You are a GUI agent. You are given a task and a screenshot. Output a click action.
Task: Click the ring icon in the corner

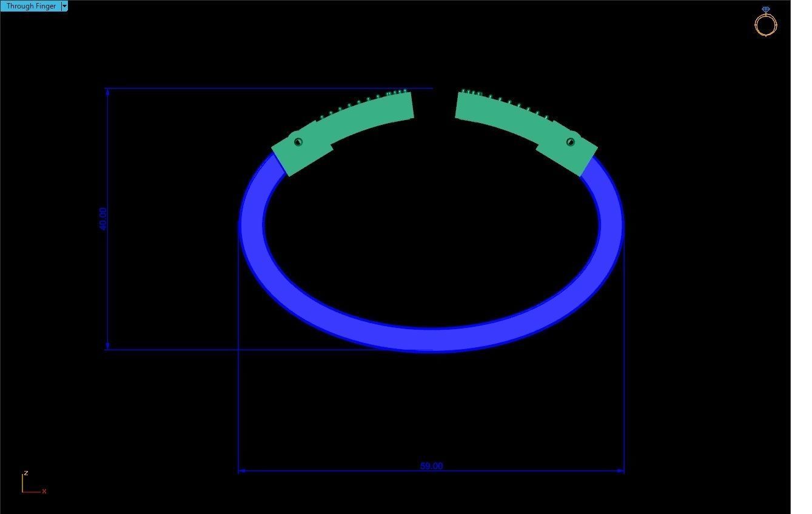765,22
